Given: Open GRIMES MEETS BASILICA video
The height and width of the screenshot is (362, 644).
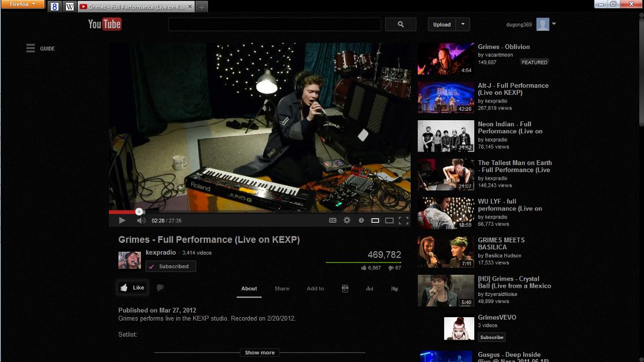Looking at the screenshot, I should (x=501, y=243).
